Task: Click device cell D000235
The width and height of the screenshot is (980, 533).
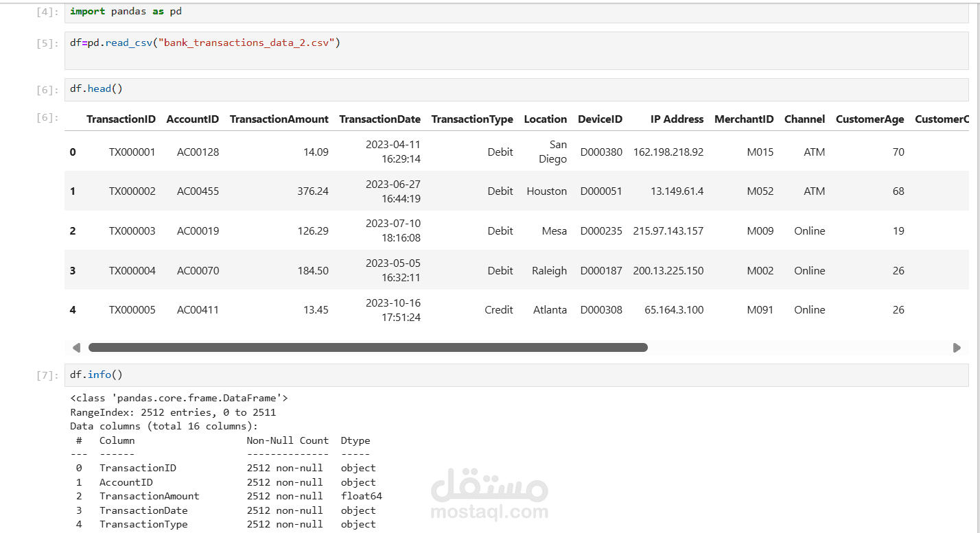Action: 601,231
